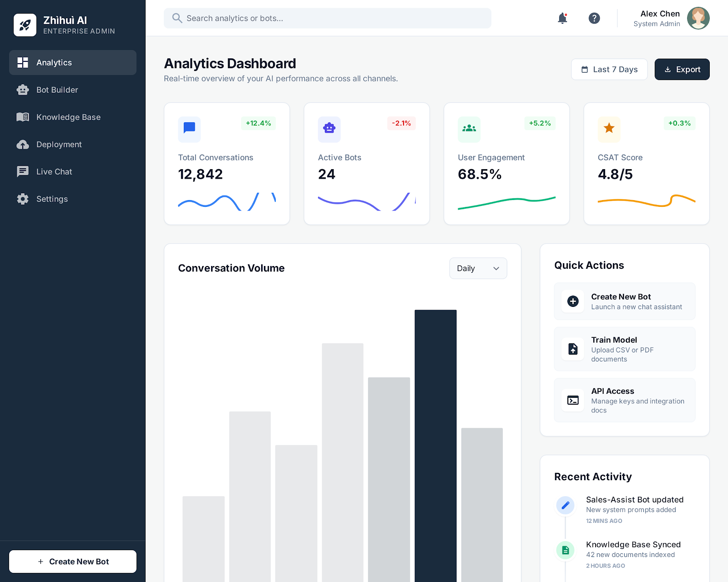
Task: Click the Train Model upload icon
Action: point(572,349)
